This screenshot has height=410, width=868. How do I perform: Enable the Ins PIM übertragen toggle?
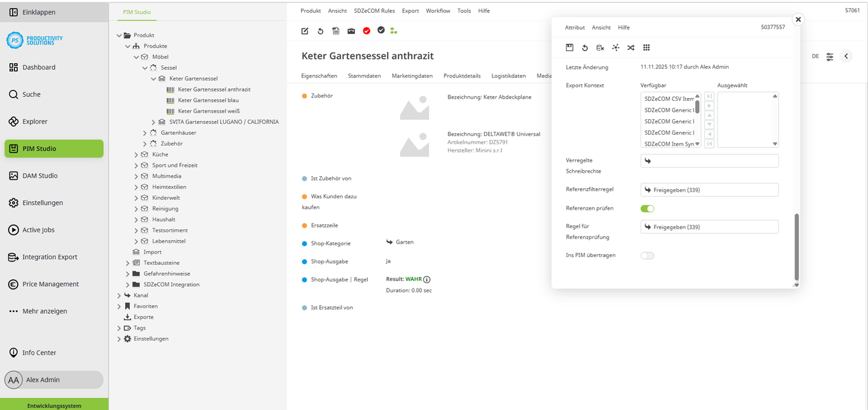647,256
